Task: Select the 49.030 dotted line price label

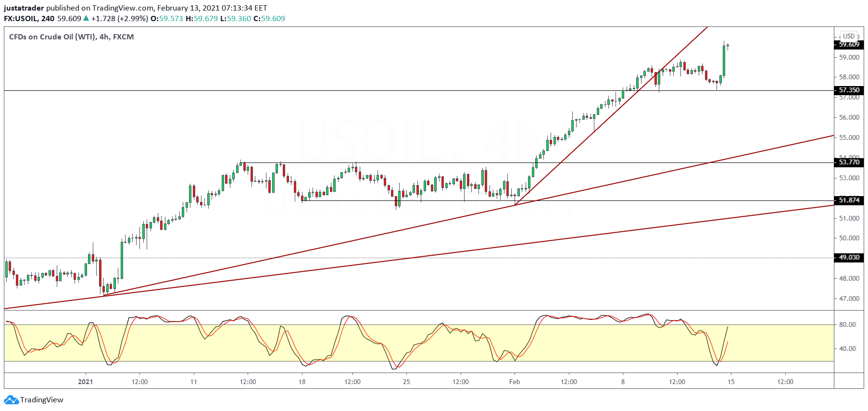Action: [849, 257]
